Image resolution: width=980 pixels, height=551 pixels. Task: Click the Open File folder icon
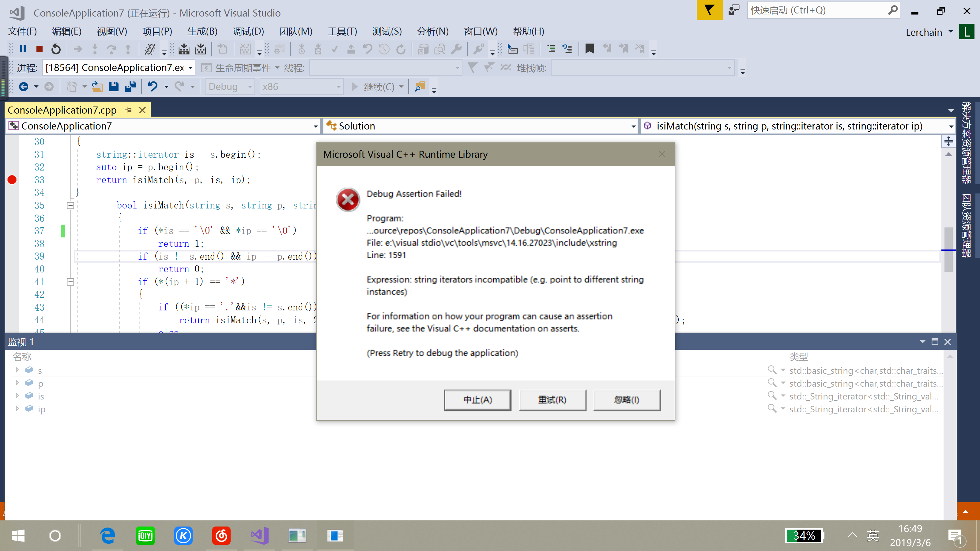click(97, 87)
